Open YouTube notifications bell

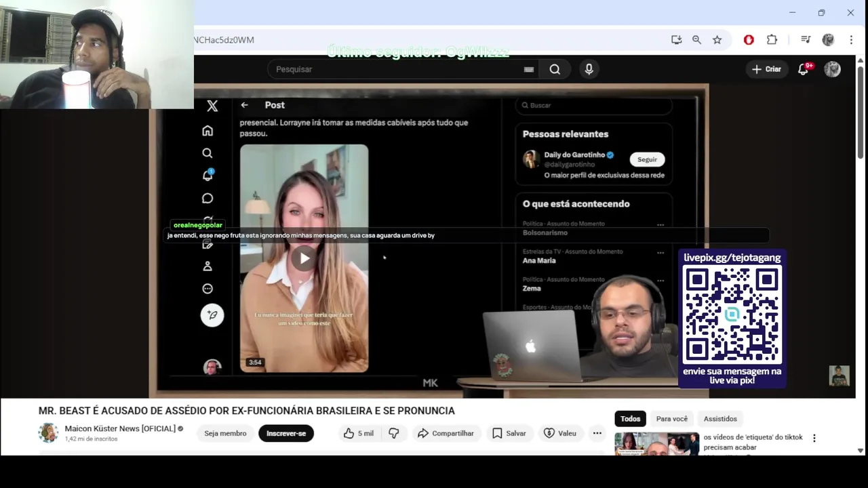804,69
